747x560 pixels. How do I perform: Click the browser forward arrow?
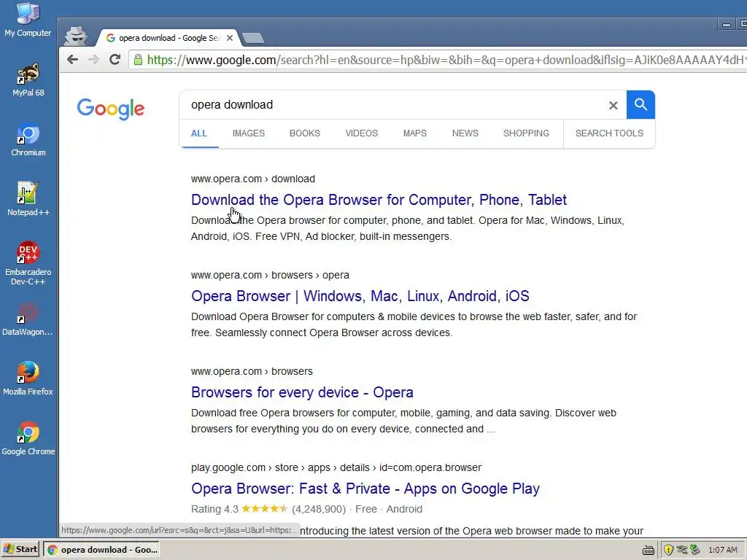click(x=94, y=60)
